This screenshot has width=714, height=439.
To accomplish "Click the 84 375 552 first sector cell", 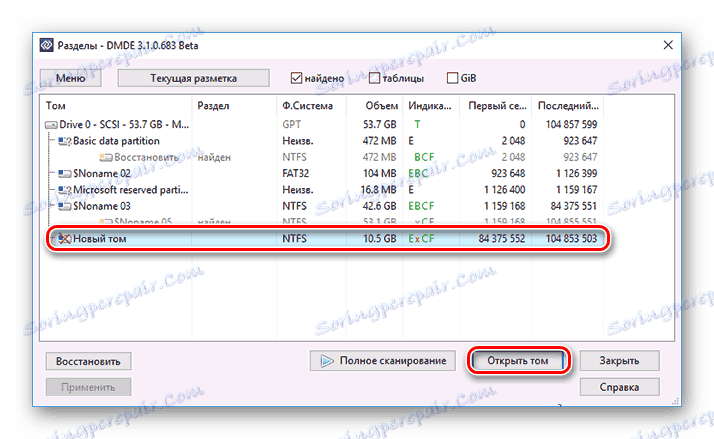I will pyautogui.click(x=502, y=239).
